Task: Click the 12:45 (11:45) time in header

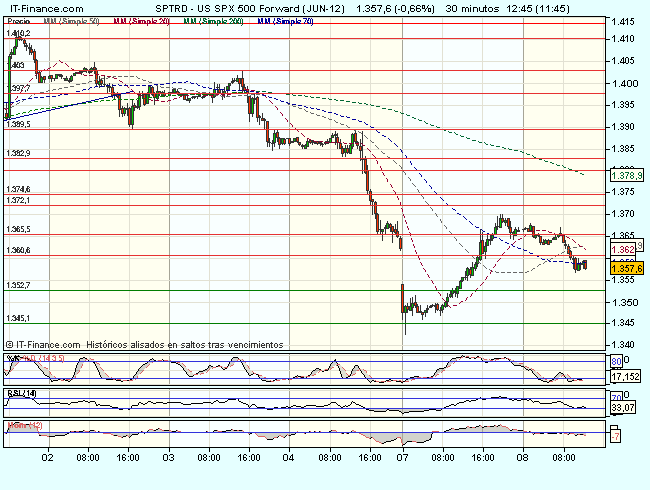Action: [538, 9]
